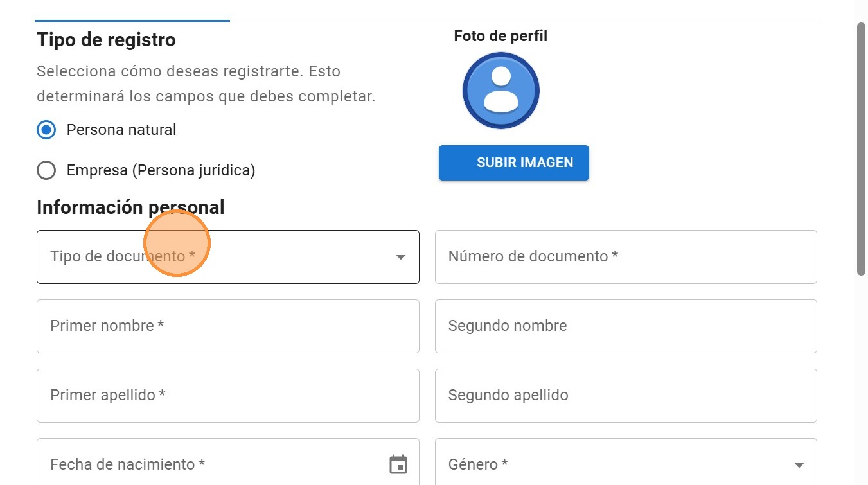Click the Fecha de nacimiento date field
The image size is (868, 485).
tap(228, 462)
